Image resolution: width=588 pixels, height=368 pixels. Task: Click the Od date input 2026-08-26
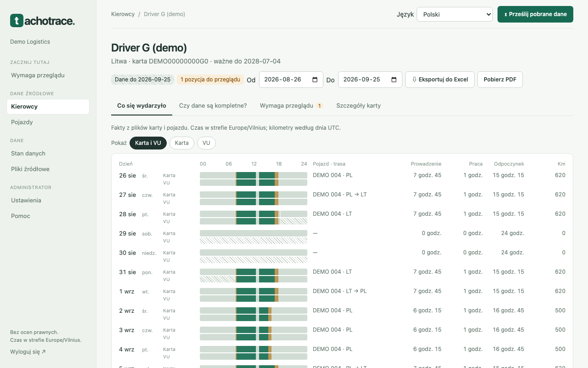pyautogui.click(x=291, y=80)
